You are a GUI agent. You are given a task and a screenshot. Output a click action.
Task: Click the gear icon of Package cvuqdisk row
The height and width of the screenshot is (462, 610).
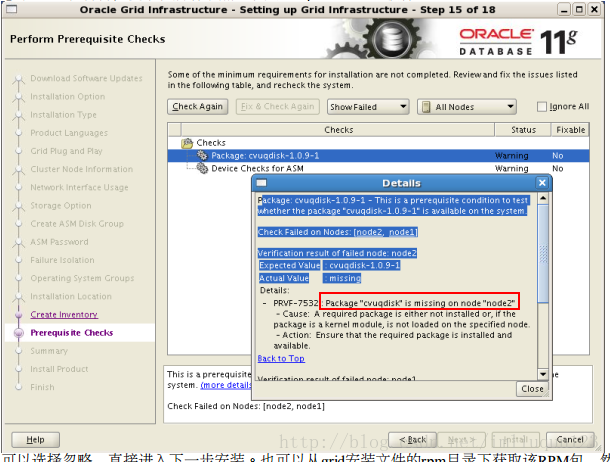click(202, 156)
